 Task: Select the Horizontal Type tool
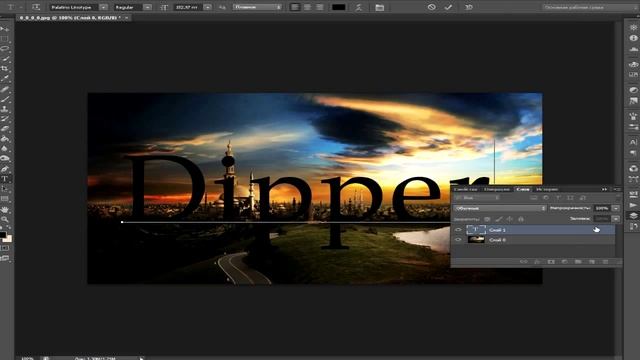point(5,179)
